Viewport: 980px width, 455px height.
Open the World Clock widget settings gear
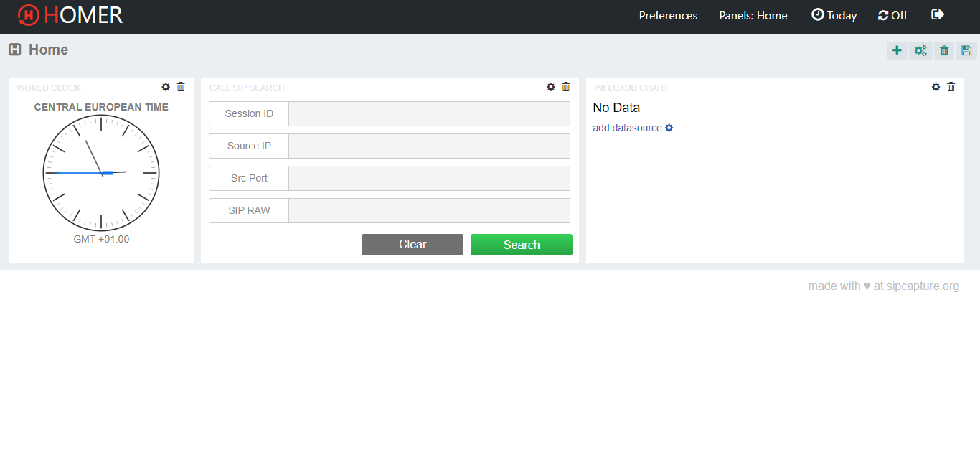click(x=166, y=87)
